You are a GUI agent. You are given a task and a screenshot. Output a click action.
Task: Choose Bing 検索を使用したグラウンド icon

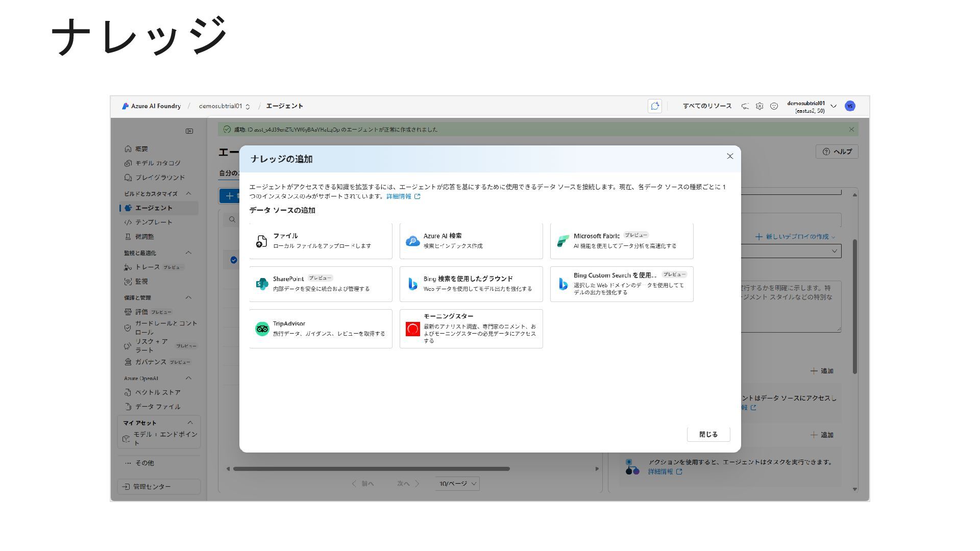pyautogui.click(x=412, y=284)
